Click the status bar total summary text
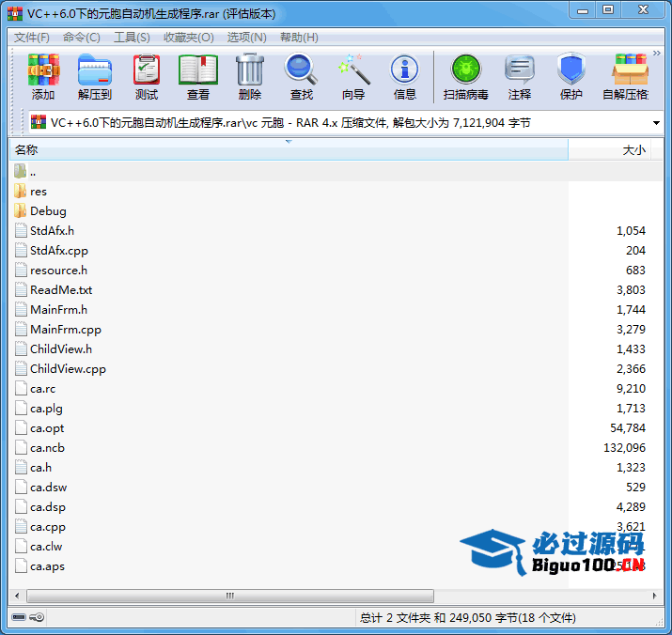 (x=467, y=618)
